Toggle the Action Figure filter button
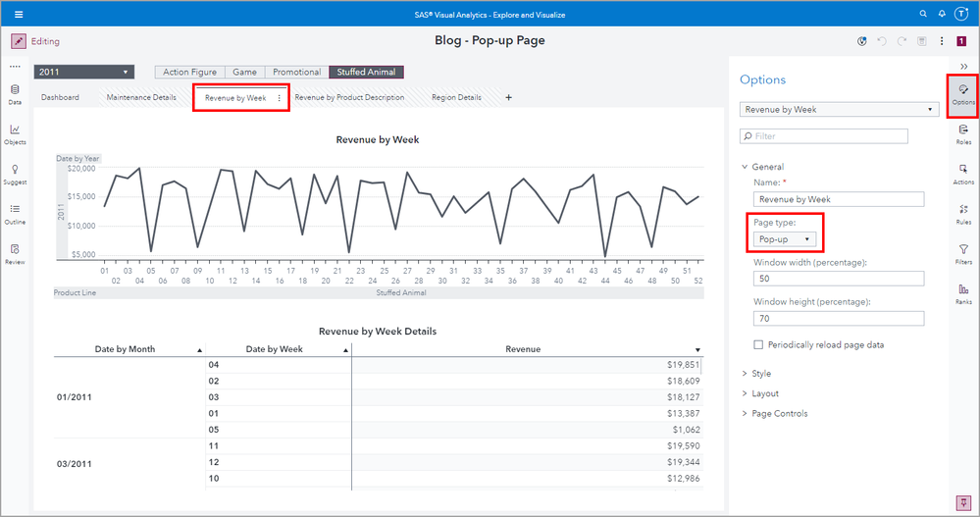 tap(189, 73)
